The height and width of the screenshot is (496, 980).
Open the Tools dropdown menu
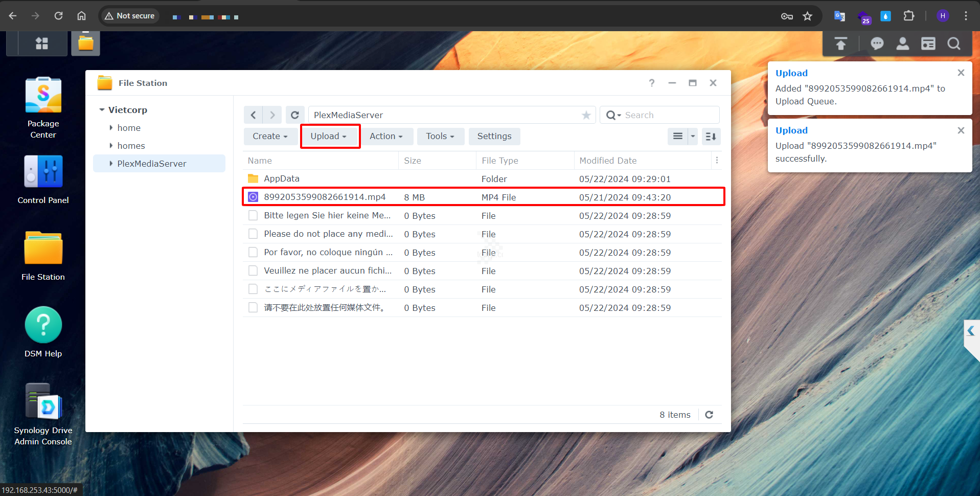tap(440, 137)
